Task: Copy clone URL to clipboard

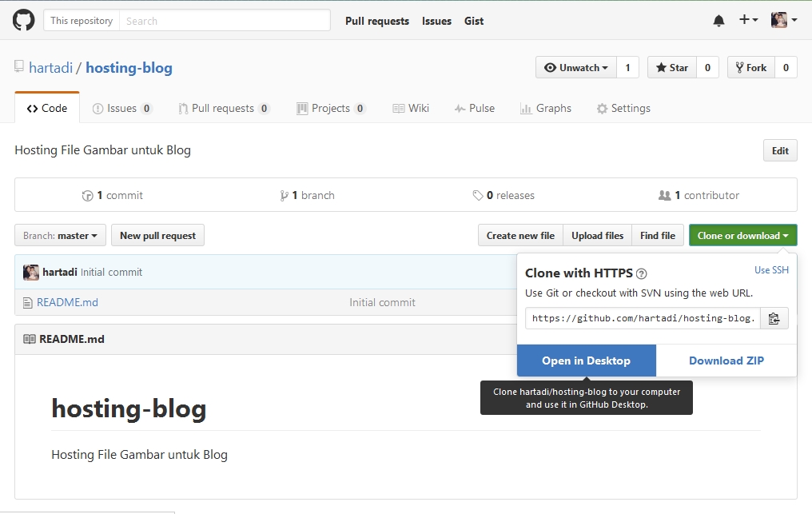Action: click(x=774, y=318)
